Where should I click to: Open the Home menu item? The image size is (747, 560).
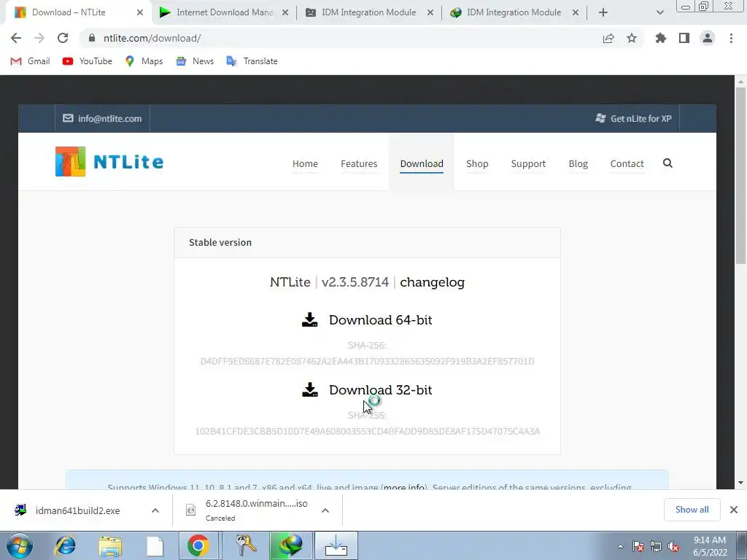coord(305,164)
